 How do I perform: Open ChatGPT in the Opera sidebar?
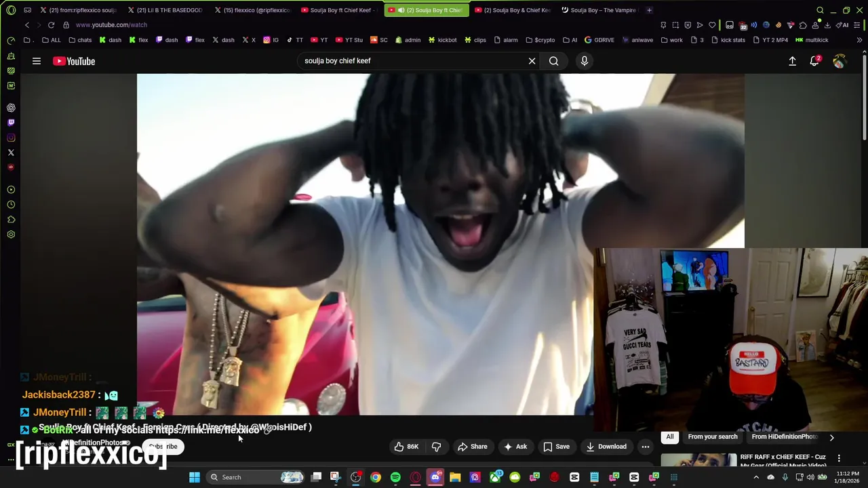pos(11,108)
